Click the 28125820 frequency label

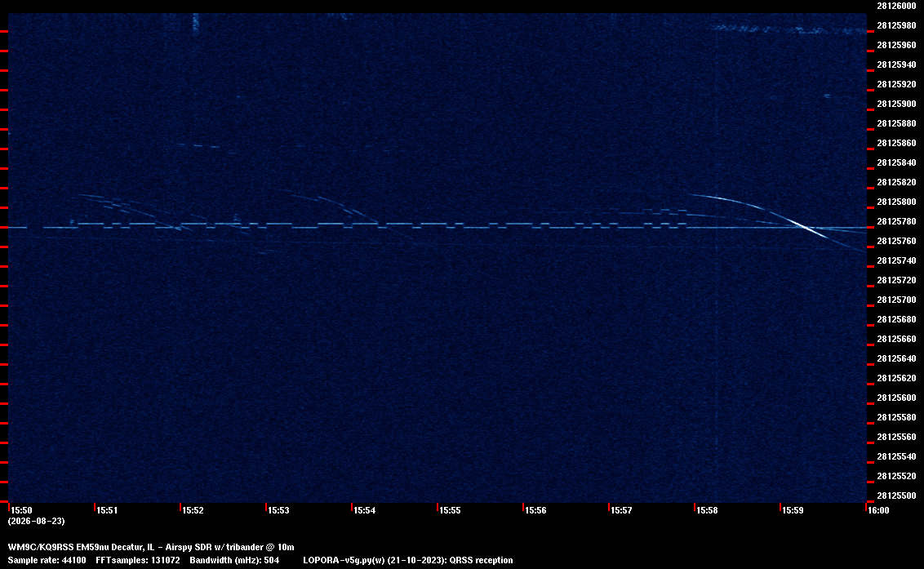click(896, 182)
